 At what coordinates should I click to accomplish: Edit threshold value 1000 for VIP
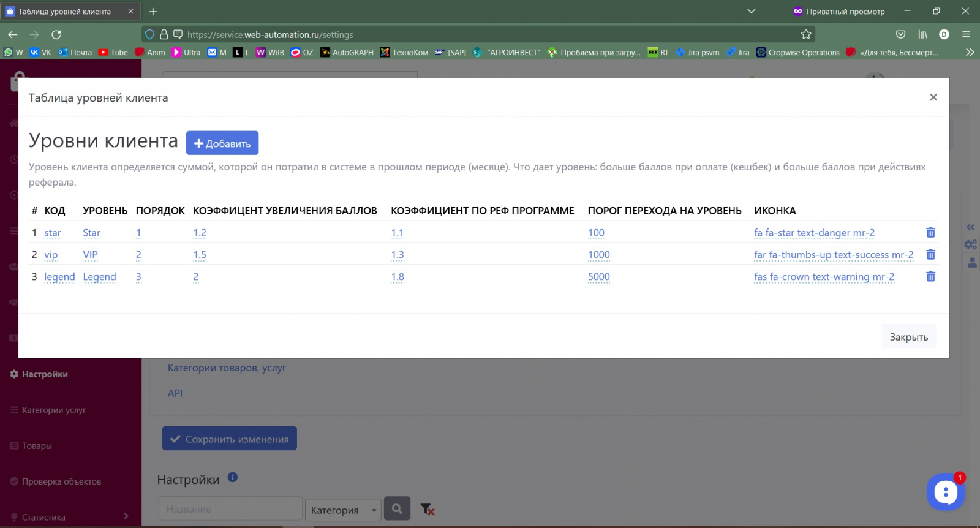599,255
